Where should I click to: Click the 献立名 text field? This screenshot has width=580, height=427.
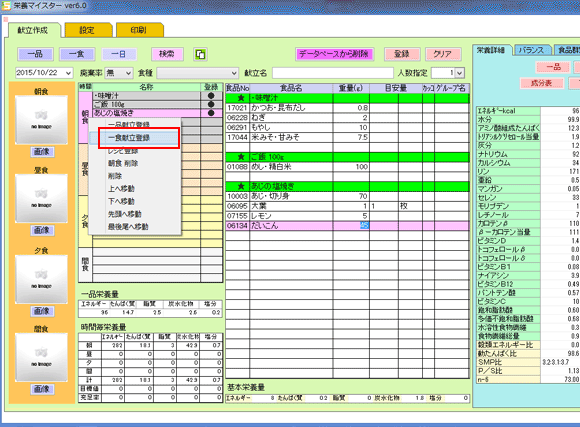click(333, 73)
